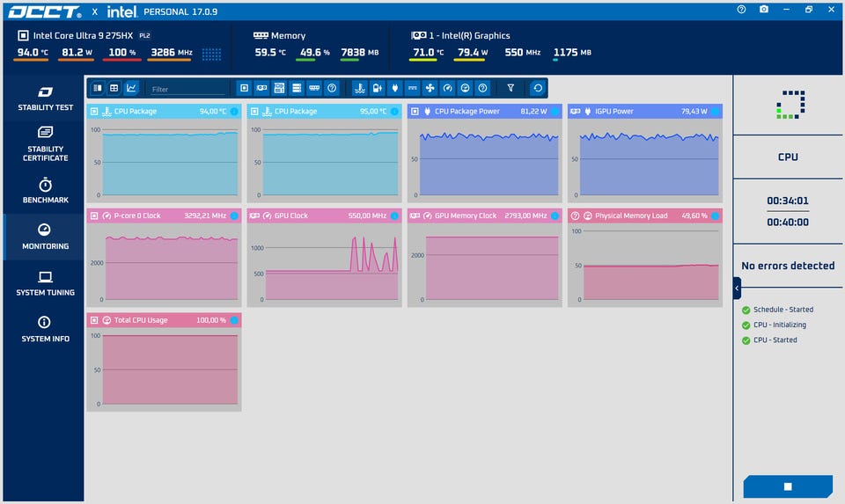Open the funnel filter options
This screenshot has height=504, width=845.
(x=511, y=88)
